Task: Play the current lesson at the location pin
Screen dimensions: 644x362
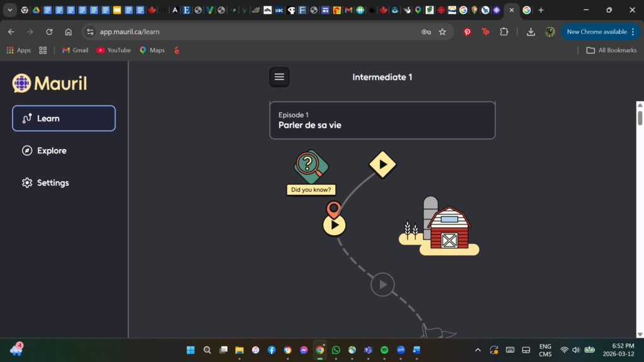Action: [334, 224]
